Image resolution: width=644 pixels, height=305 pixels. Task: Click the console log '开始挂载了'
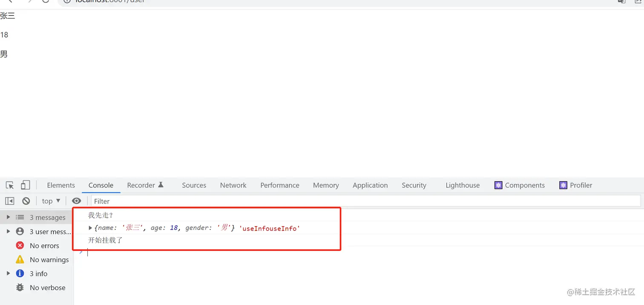coord(105,240)
